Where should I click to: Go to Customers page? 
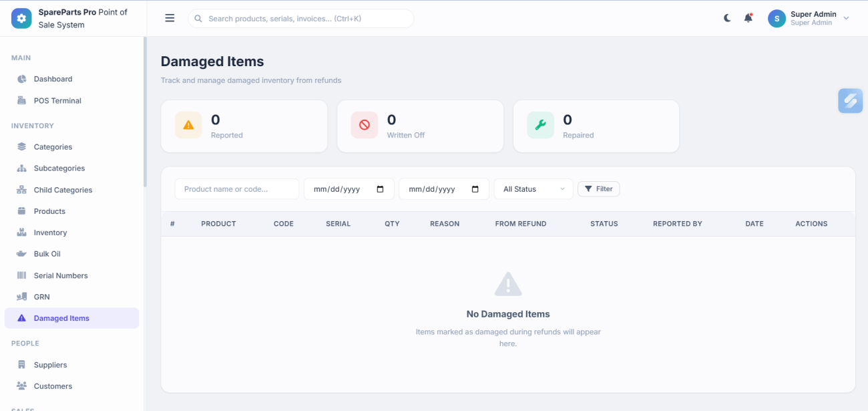(x=72, y=386)
